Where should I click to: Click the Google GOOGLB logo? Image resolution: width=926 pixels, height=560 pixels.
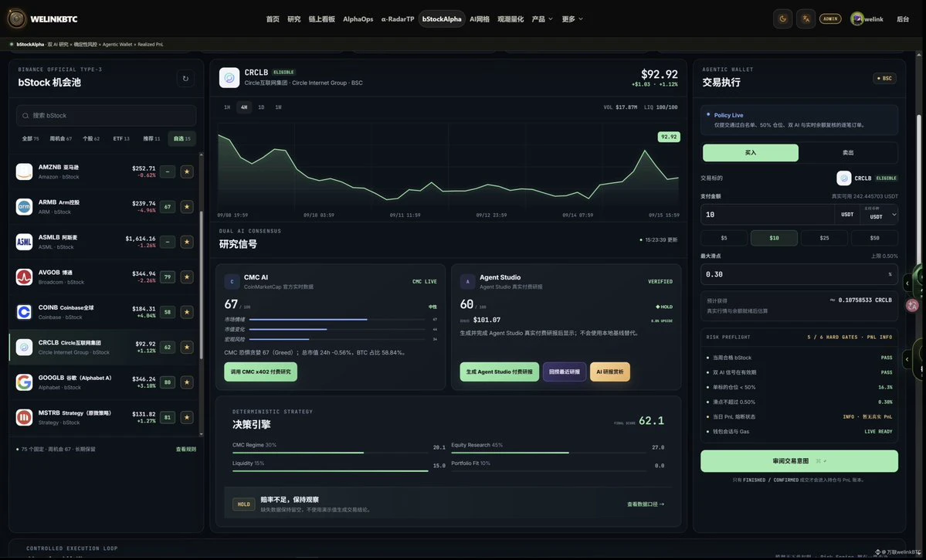point(24,382)
